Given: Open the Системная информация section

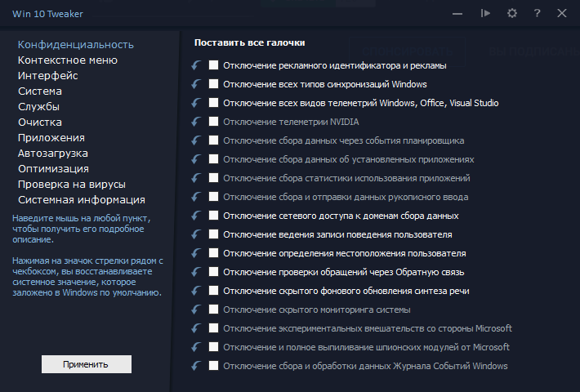Looking at the screenshot, I should tap(82, 199).
